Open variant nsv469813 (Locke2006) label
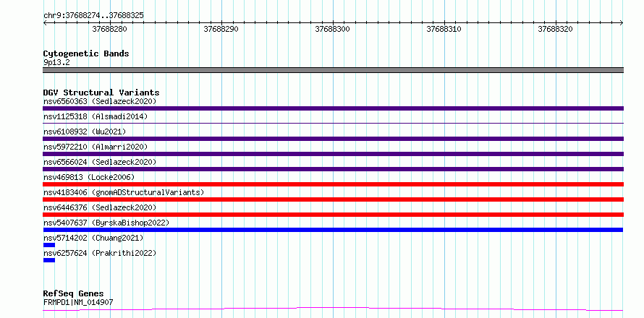Screen dimensions: 644x318 89,177
